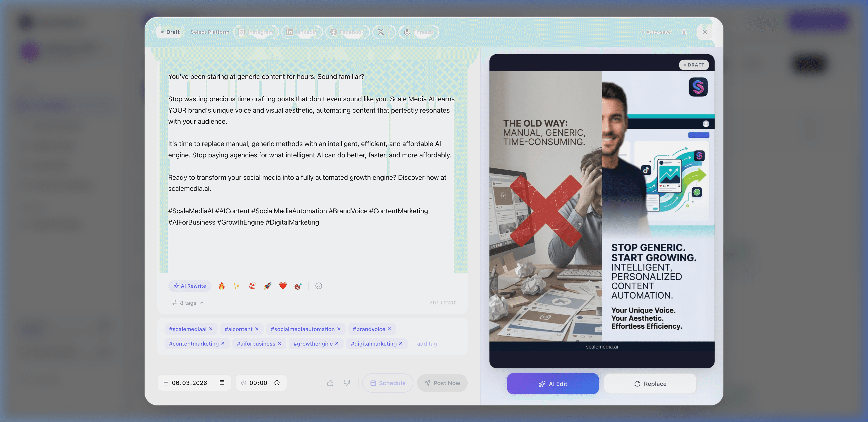Click the AI Edit button
The width and height of the screenshot is (868, 422).
[x=553, y=384]
